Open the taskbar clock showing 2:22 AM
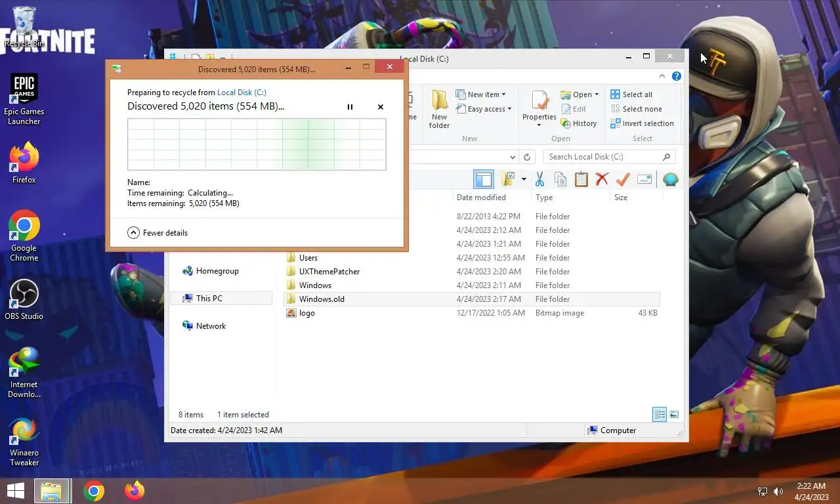The image size is (840, 504). tap(811, 492)
